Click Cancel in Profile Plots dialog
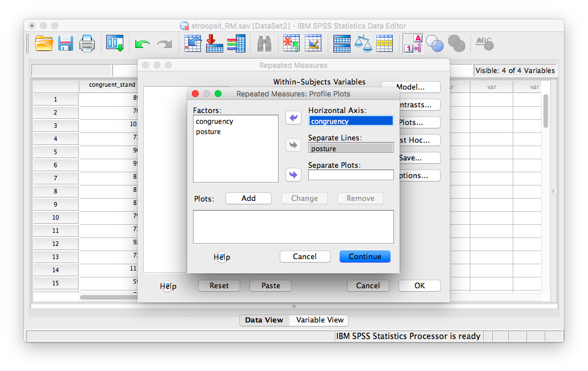Image resolution: width=588 pixels, height=371 pixels. [x=304, y=257]
